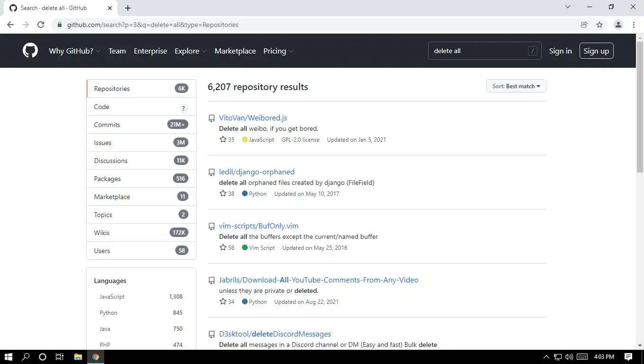Click the Sign up button
This screenshot has height=364, width=644.
coord(596,51)
